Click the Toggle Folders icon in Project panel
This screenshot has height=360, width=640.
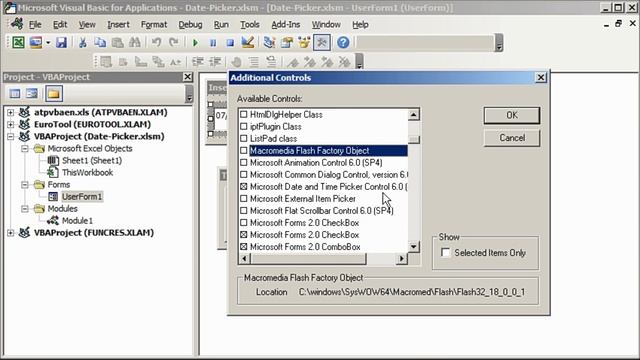pyautogui.click(x=54, y=94)
